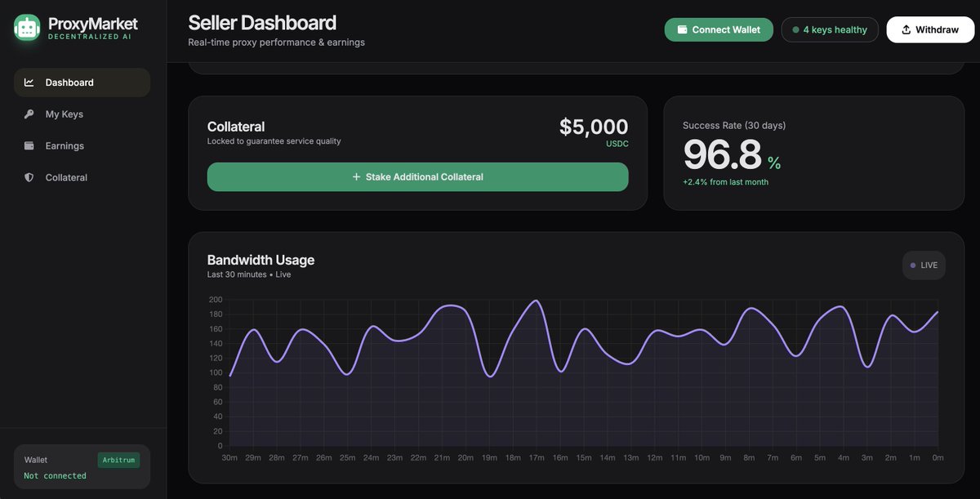Screen dimensions: 980x499
Task: Click the ProxyMarket brand name
Action: coord(93,24)
